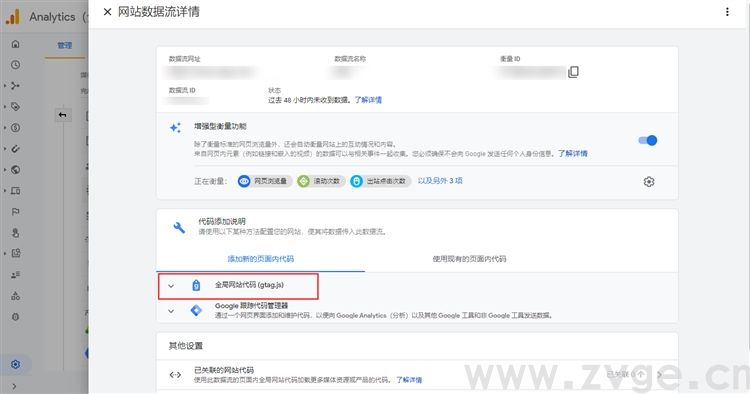
Task: Open the Acquisition branching-arrows icon
Action: (x=15, y=86)
